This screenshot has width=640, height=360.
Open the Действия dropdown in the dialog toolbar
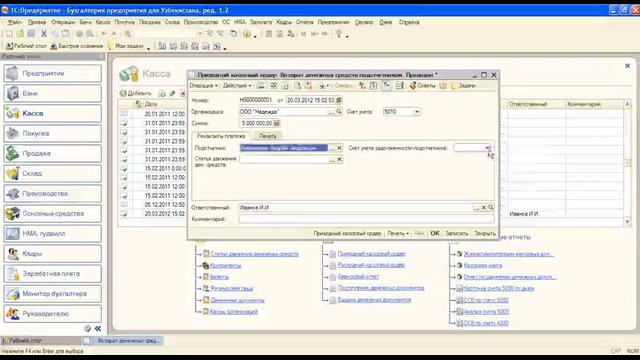tap(237, 86)
